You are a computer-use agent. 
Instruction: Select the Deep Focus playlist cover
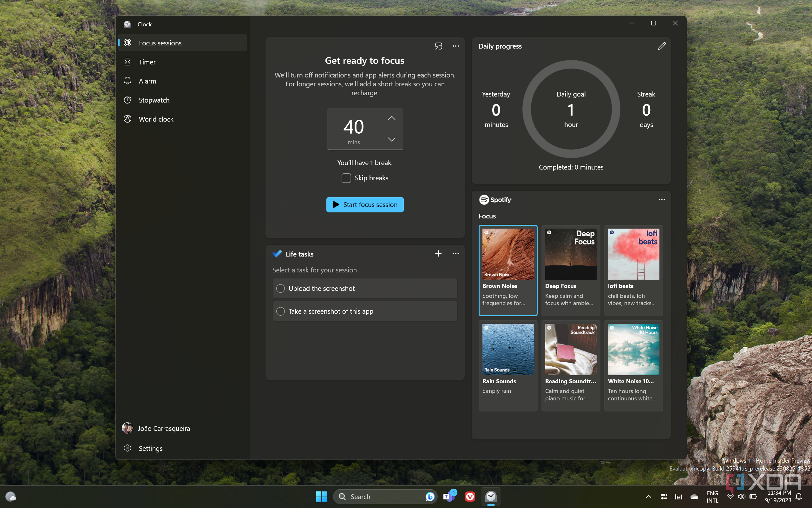tap(571, 254)
